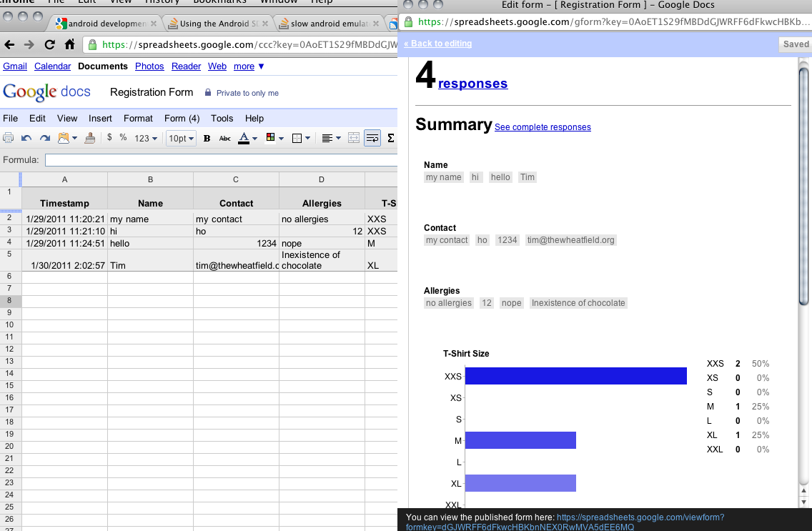The image size is (812, 531).
Task: Open the 'See complete responses' link
Action: (x=543, y=127)
